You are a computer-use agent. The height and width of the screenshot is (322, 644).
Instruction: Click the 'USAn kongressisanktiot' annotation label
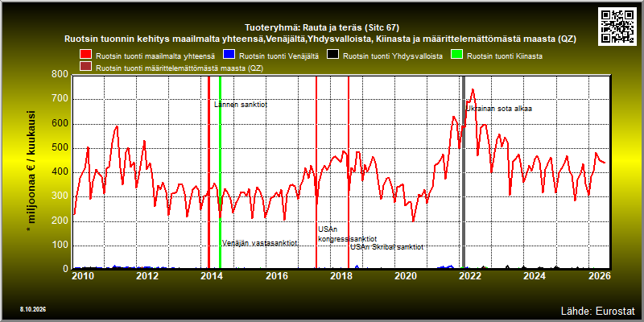[x=348, y=234]
